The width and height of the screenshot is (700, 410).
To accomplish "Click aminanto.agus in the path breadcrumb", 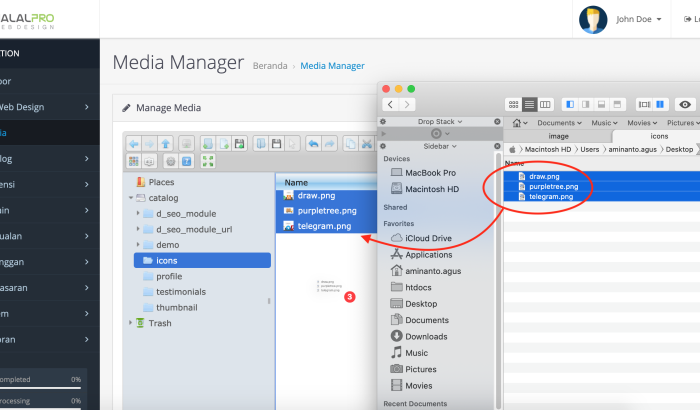I will 632,149.
